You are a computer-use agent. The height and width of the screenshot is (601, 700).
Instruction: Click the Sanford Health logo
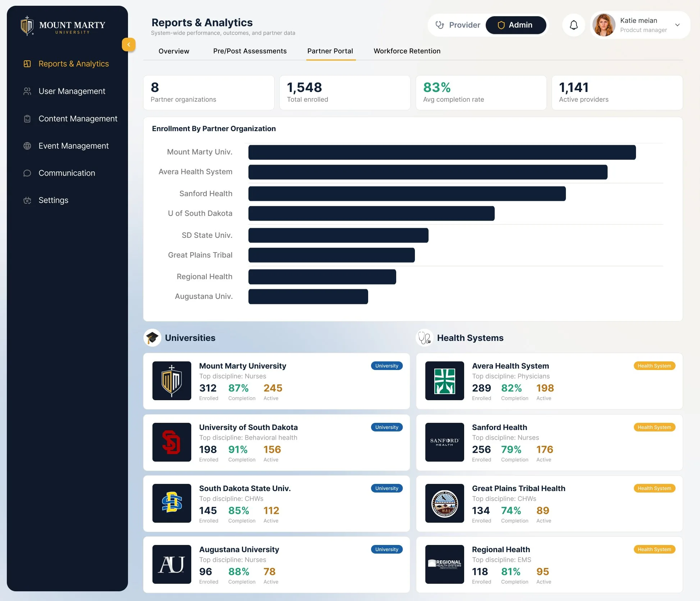coord(445,442)
